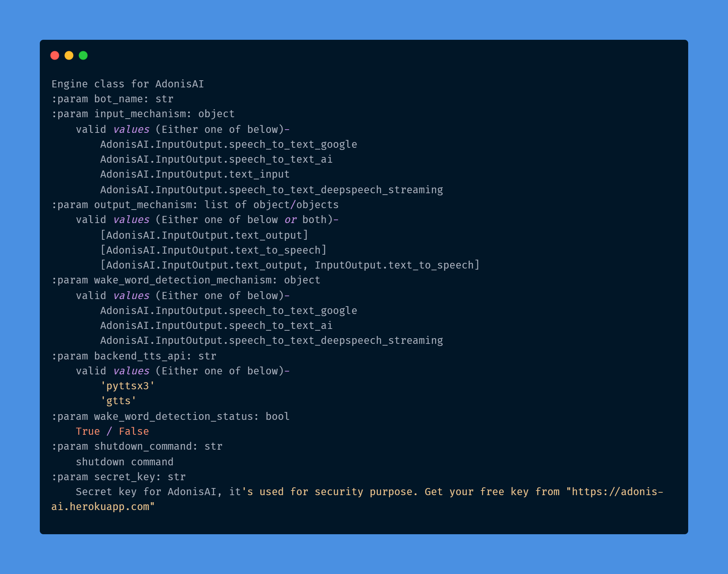Click the ':param bot_name: str' line

click(112, 99)
